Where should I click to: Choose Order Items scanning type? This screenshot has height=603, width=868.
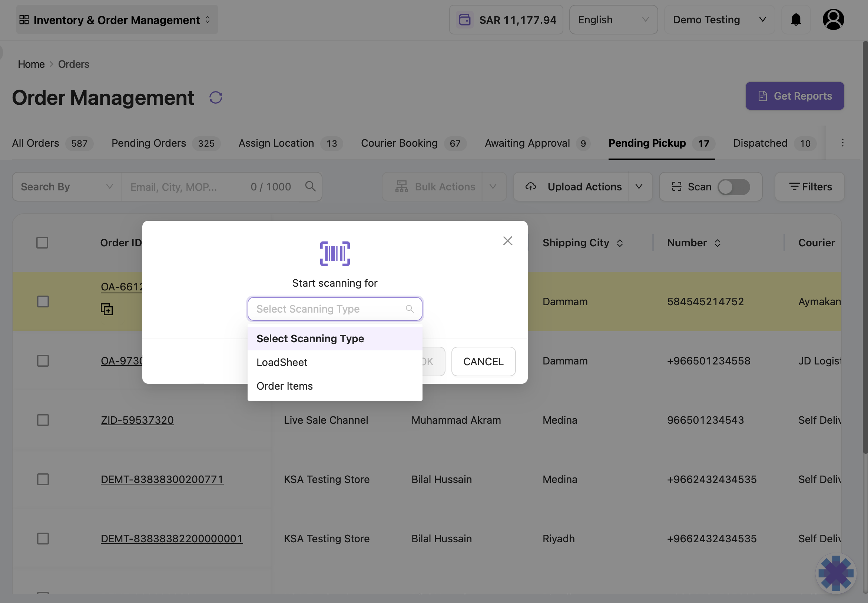[335, 386]
